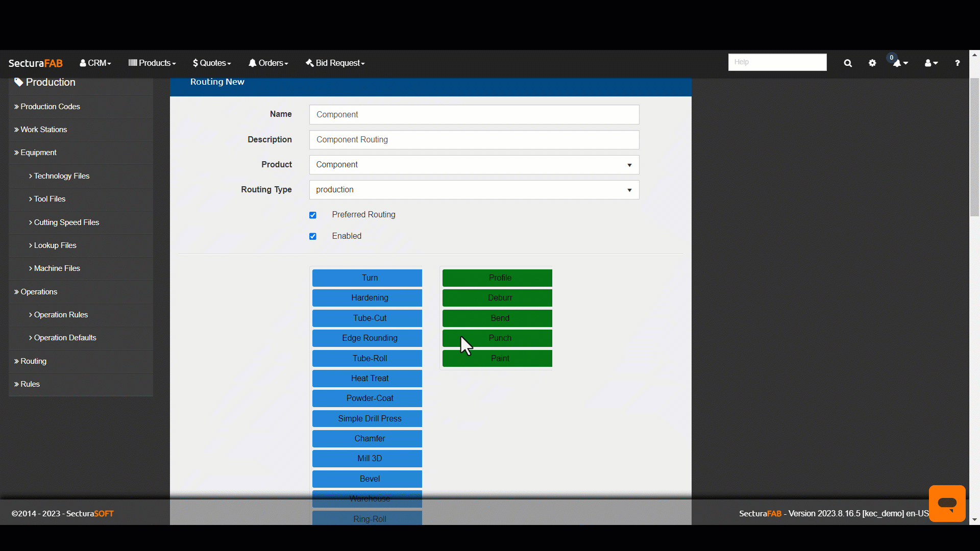Open the Product dropdown selector

[x=629, y=164]
